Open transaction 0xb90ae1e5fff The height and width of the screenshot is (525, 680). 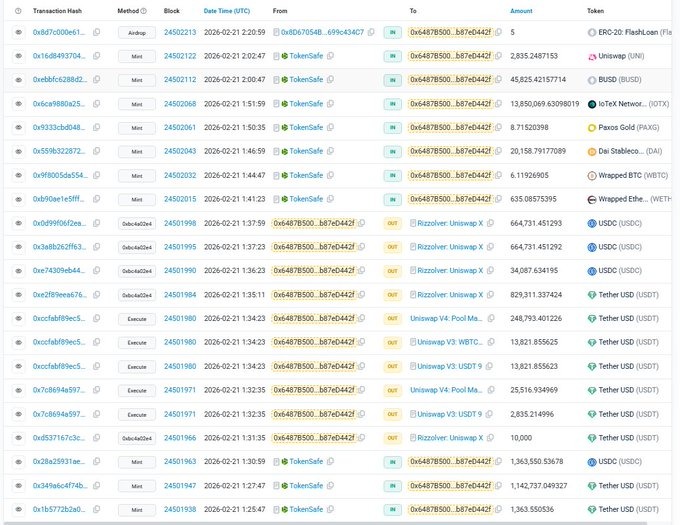click(x=59, y=199)
